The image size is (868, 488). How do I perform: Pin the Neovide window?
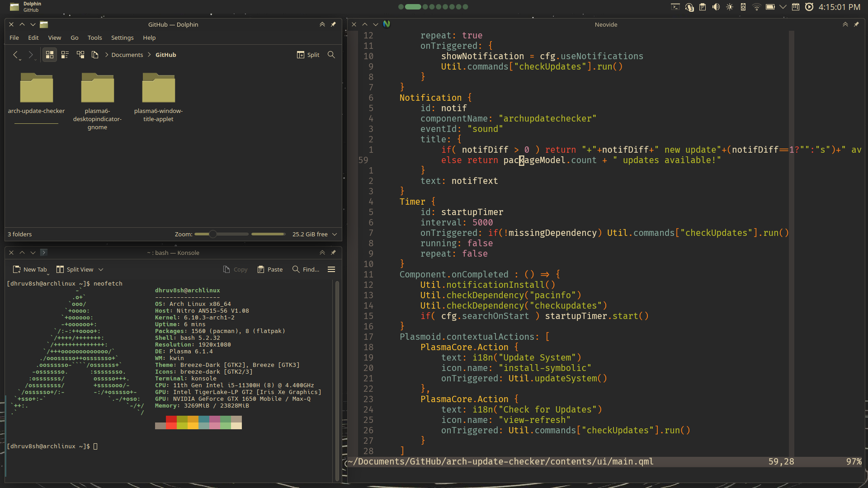pos(857,24)
